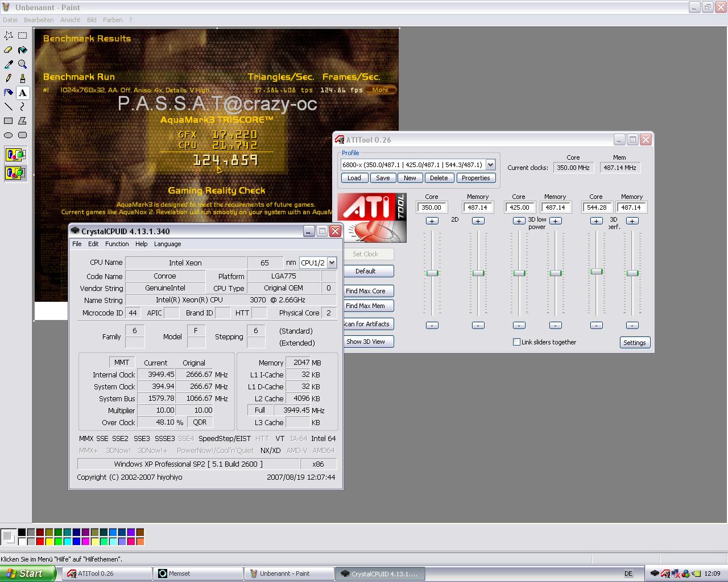The height and width of the screenshot is (582, 728).
Task: Open File menu in CrystalCPUID
Action: (x=77, y=244)
